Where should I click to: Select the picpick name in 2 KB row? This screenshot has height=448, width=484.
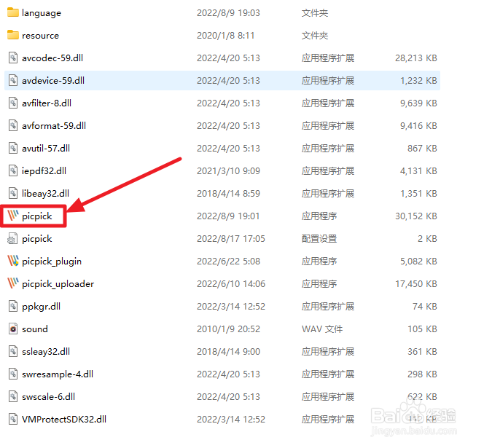[x=36, y=239]
